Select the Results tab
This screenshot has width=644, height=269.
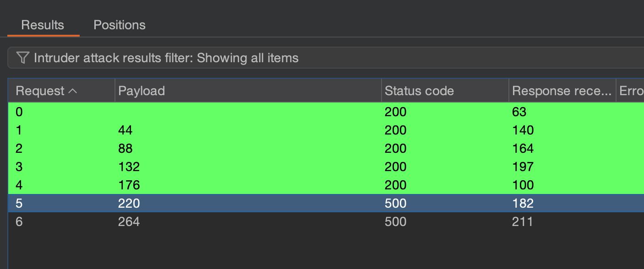tap(43, 25)
